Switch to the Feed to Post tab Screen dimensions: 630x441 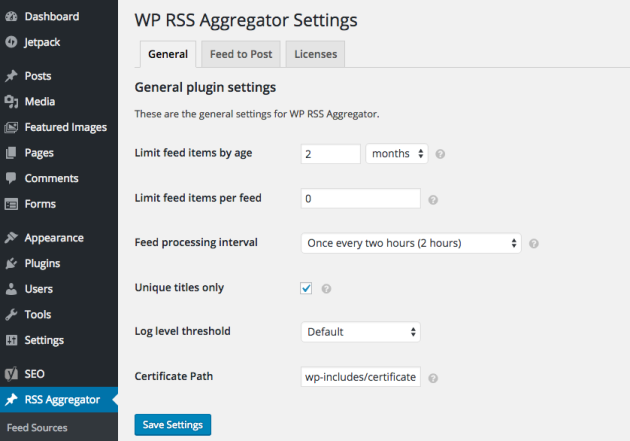coord(241,54)
